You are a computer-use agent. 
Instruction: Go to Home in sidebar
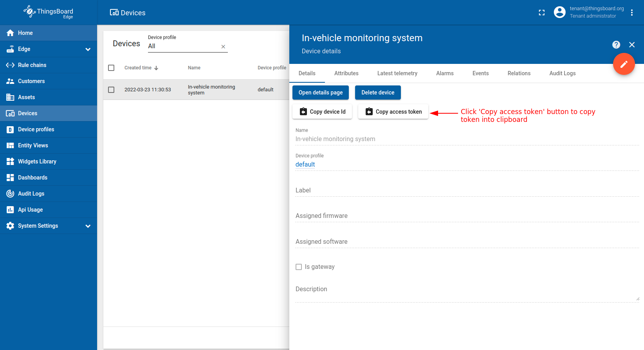pos(49,33)
